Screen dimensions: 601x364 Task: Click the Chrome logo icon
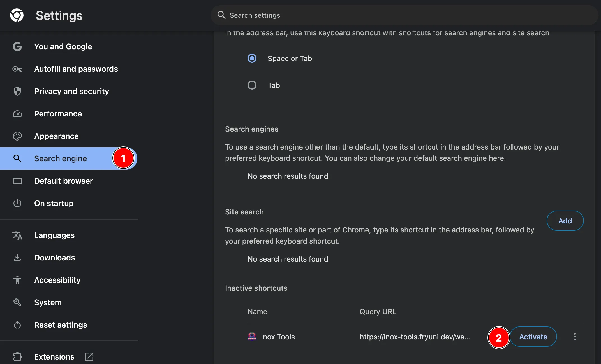(17, 15)
